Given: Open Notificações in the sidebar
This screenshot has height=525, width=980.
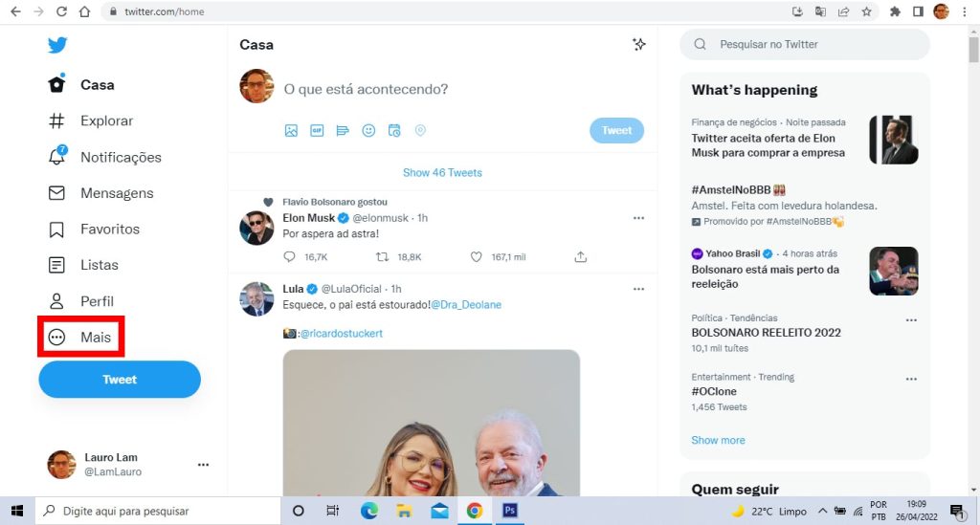Looking at the screenshot, I should pyautogui.click(x=105, y=158).
